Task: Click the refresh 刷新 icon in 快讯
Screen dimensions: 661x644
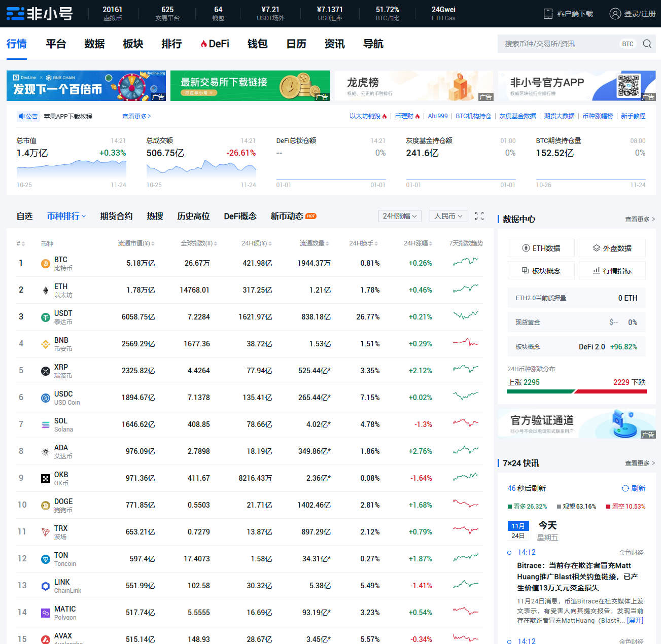Action: 625,488
